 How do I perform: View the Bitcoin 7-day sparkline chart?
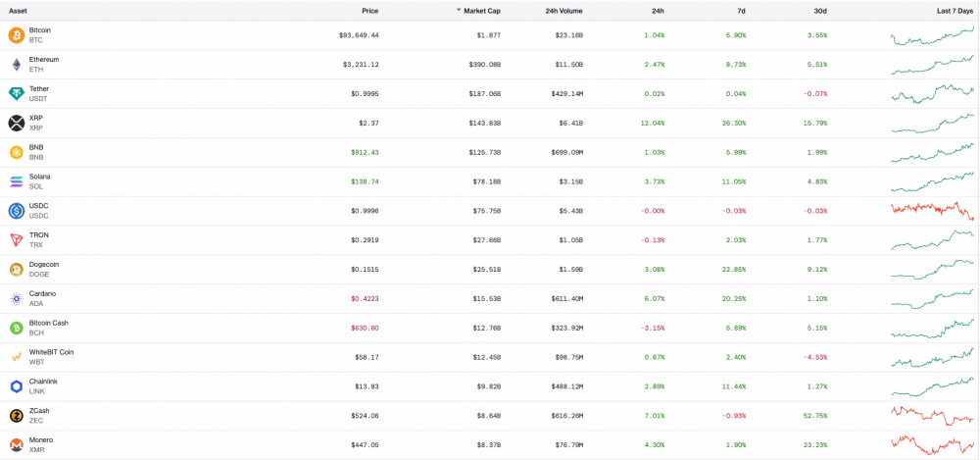(932, 36)
